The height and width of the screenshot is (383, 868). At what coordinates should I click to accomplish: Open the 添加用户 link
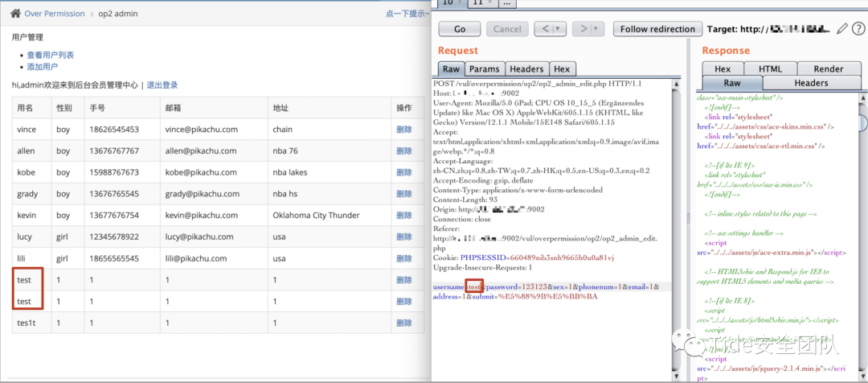click(x=43, y=67)
